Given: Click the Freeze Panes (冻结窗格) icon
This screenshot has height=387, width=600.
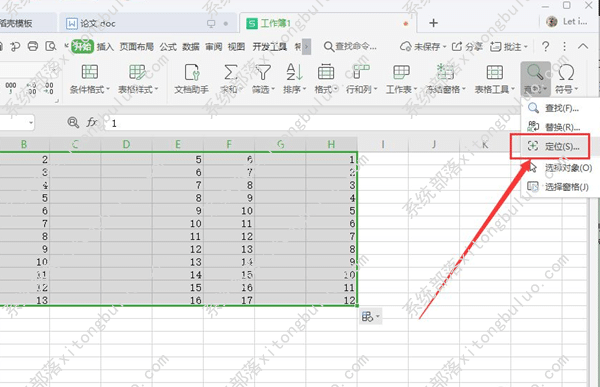Looking at the screenshot, I should pos(445,72).
